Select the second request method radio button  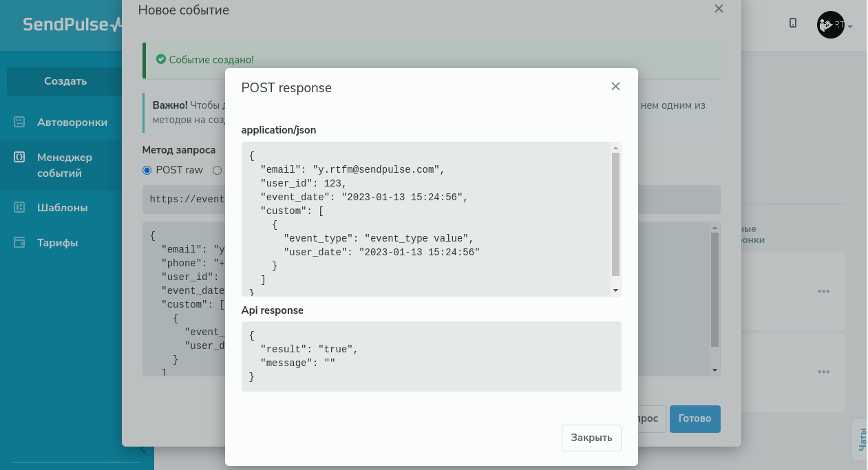(217, 170)
